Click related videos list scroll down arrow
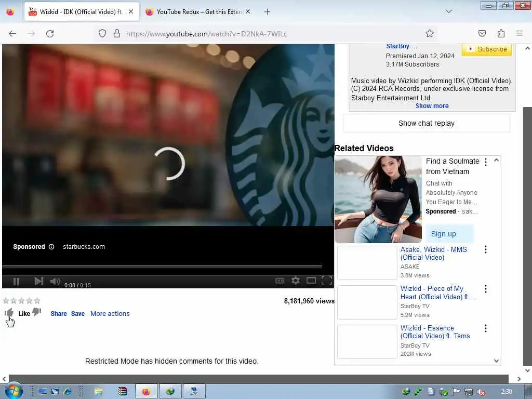This screenshot has width=532, height=399. pos(496,361)
